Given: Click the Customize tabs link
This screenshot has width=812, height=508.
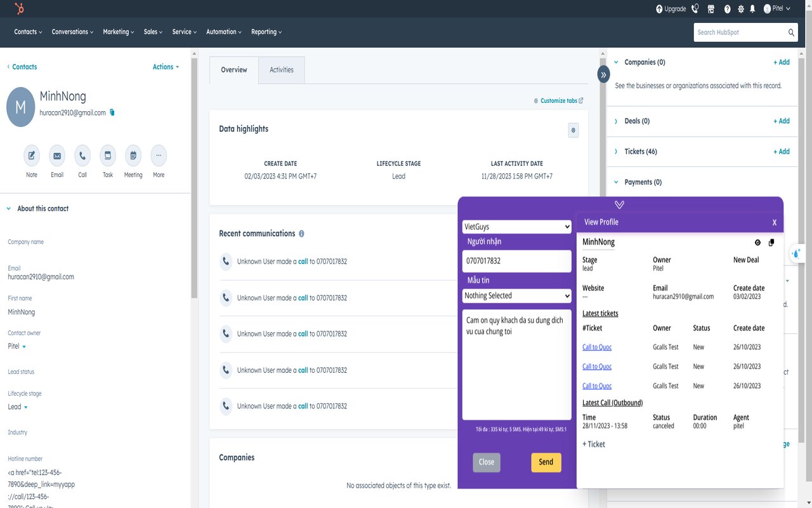Looking at the screenshot, I should pyautogui.click(x=558, y=101).
